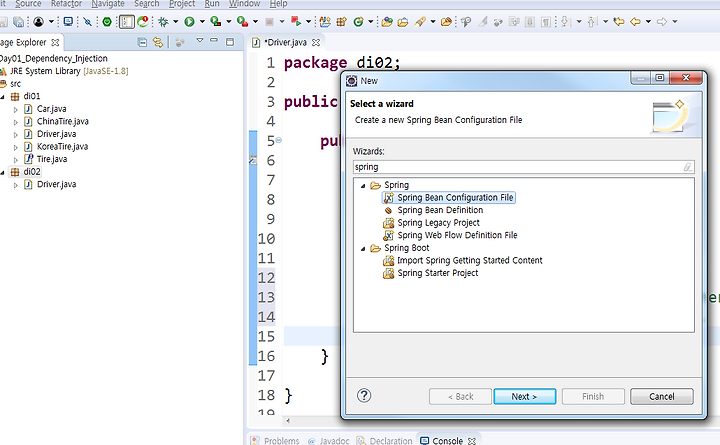Collapse the di01 package node
Viewport: 720px width, 445px height.
pos(3,97)
